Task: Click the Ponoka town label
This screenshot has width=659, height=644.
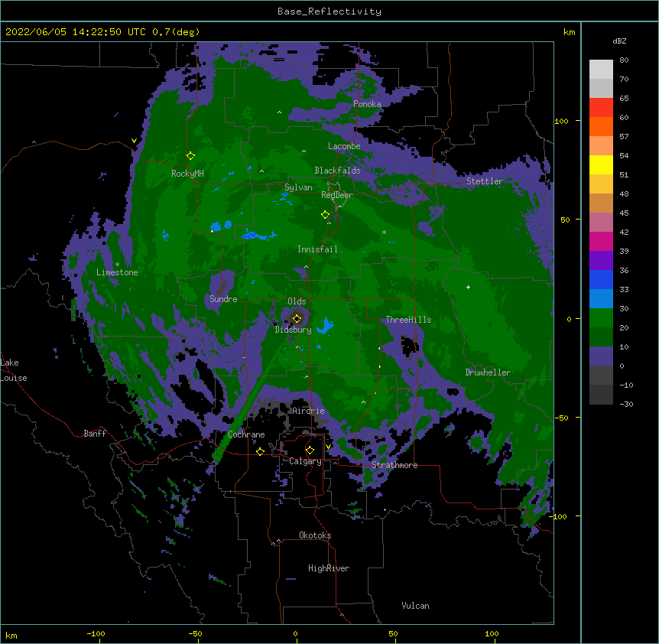Action: 367,104
